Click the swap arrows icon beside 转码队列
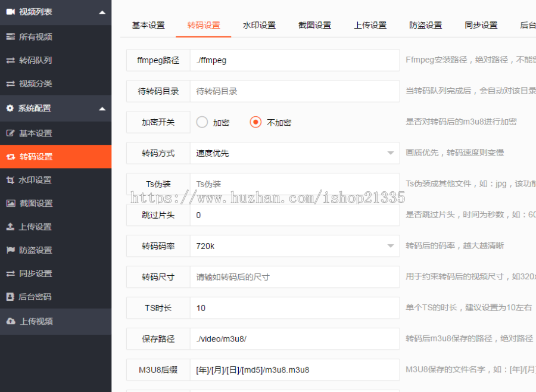Image resolution: width=536 pixels, height=392 pixels. pos(11,60)
